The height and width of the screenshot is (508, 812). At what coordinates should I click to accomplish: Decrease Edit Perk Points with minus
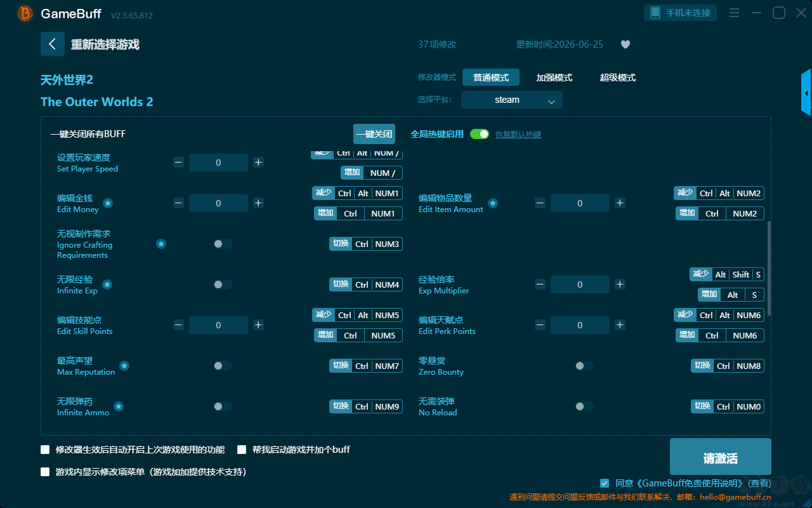[540, 325]
